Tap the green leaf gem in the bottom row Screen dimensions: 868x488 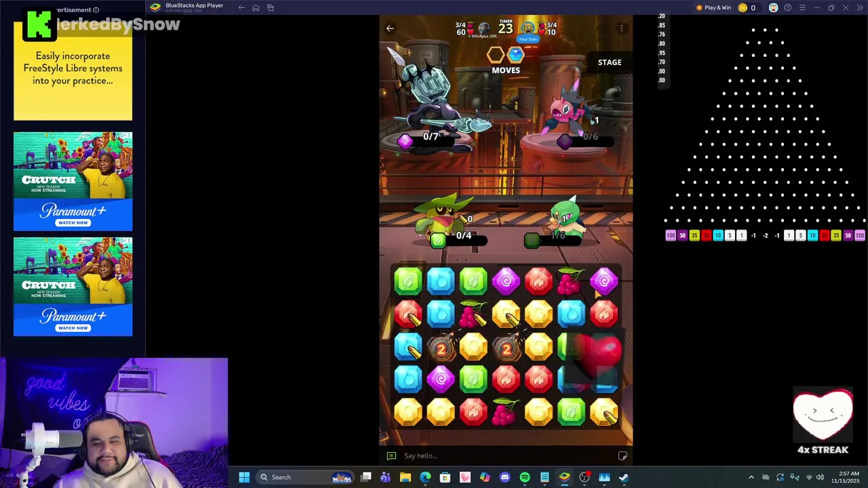click(571, 411)
